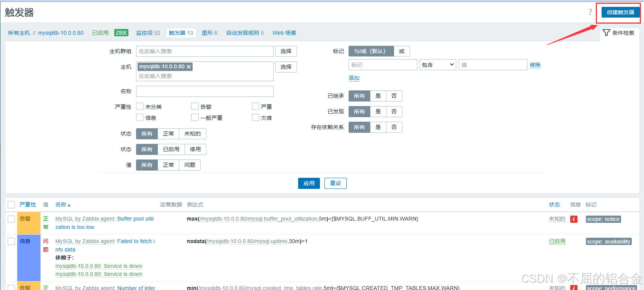Set 值 filter to 正常
This screenshot has width=644, height=290.
click(x=168, y=165)
